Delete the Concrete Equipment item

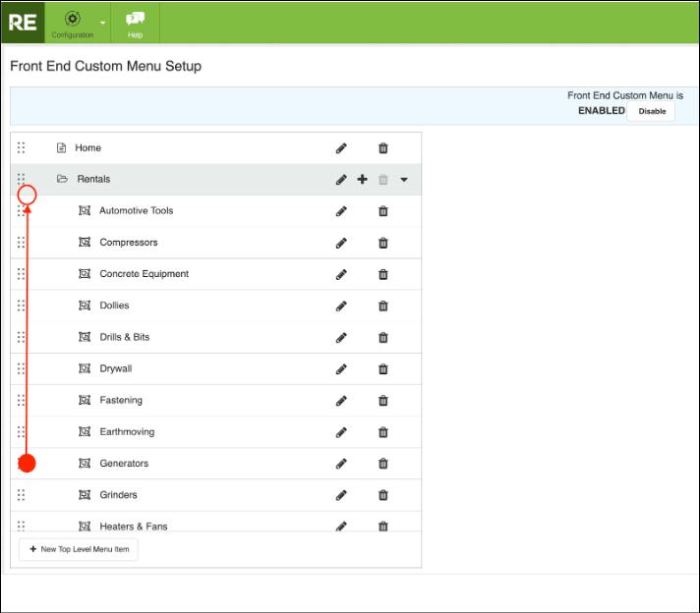(383, 274)
